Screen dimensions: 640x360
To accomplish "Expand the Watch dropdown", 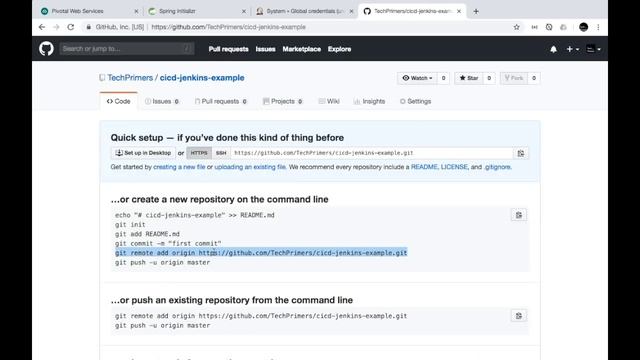I will click(417, 78).
